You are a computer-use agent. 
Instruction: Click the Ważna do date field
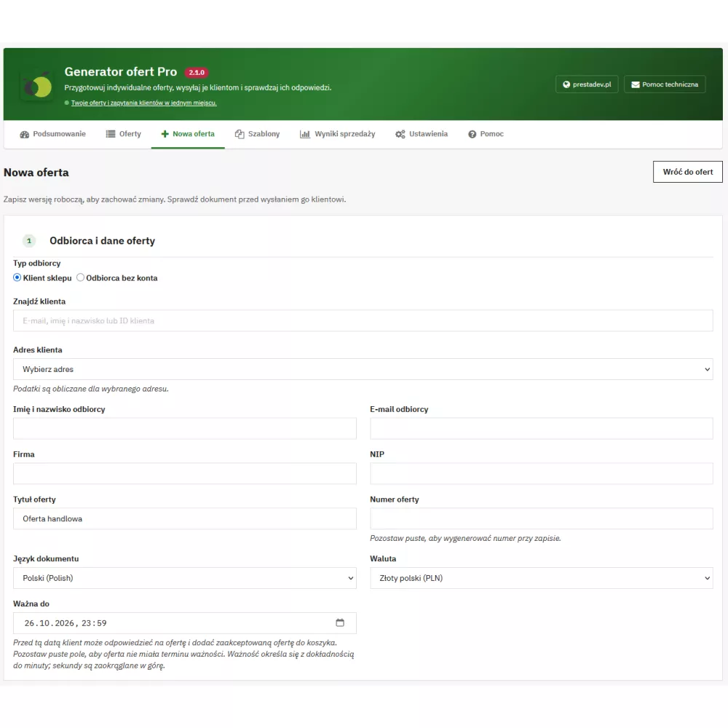[x=184, y=623]
